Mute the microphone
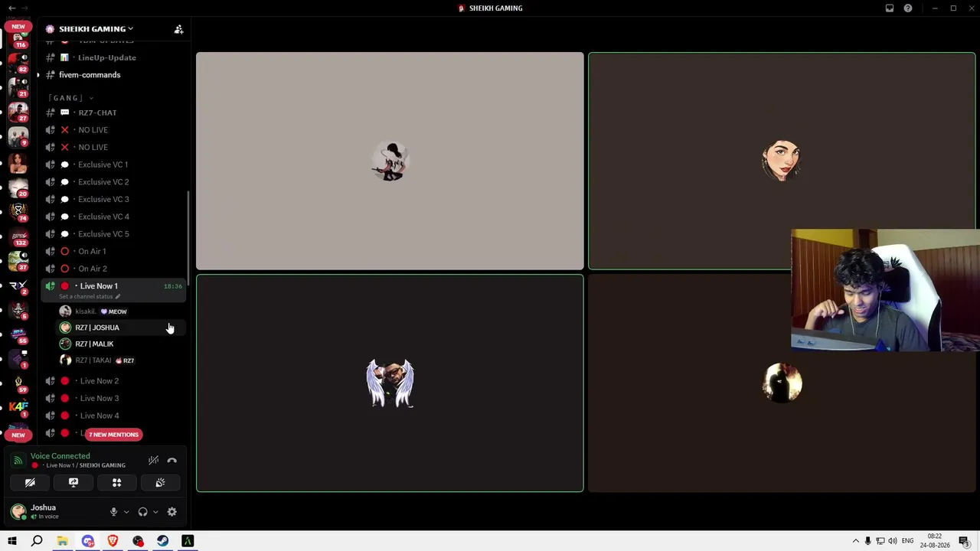The height and width of the screenshot is (551, 980). 113,512
